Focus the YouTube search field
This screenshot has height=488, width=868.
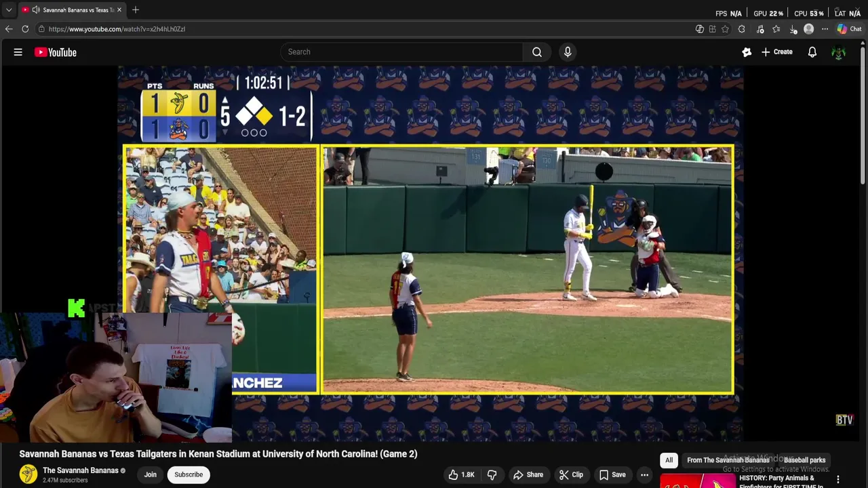[401, 52]
